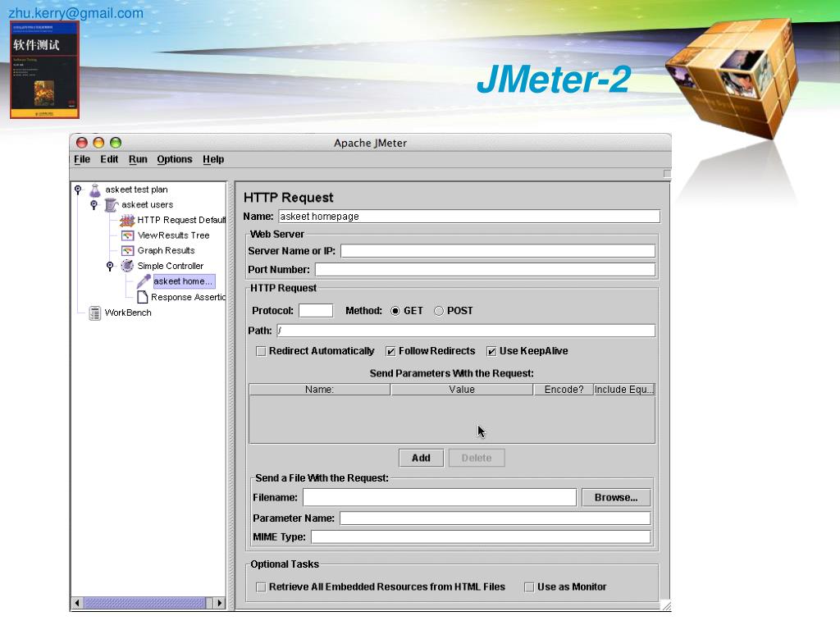The image size is (840, 630).
Task: Select the POST method radio button
Action: click(439, 311)
